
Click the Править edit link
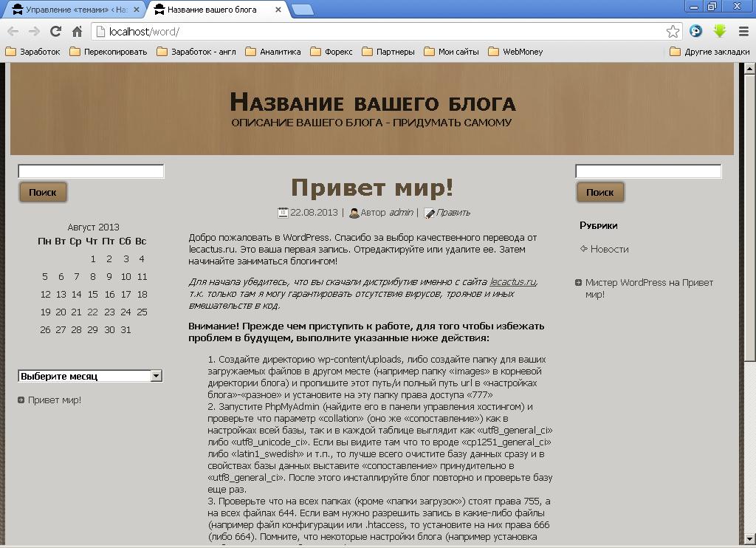[x=453, y=212]
